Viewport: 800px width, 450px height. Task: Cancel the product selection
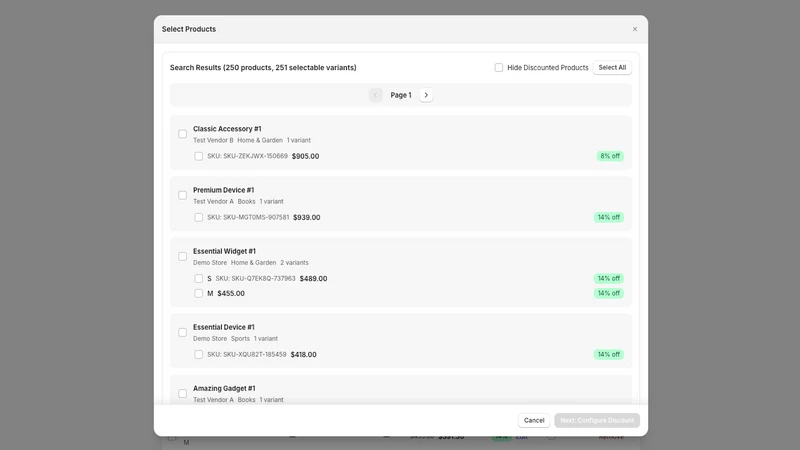534,420
